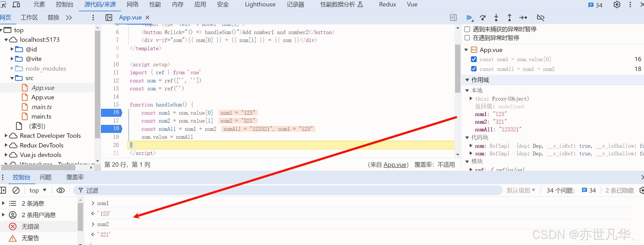Step out of current function
This screenshot has height=245, width=644.
509,18
